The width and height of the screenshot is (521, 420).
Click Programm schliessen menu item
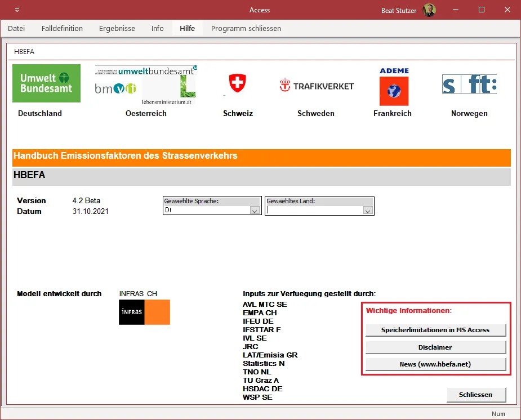[246, 29]
